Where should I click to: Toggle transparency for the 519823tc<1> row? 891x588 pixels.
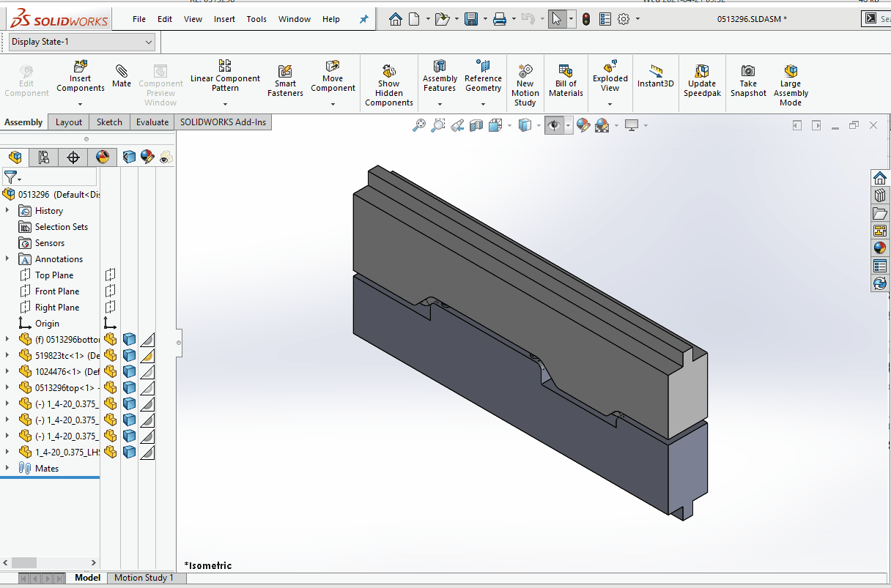coord(147,355)
